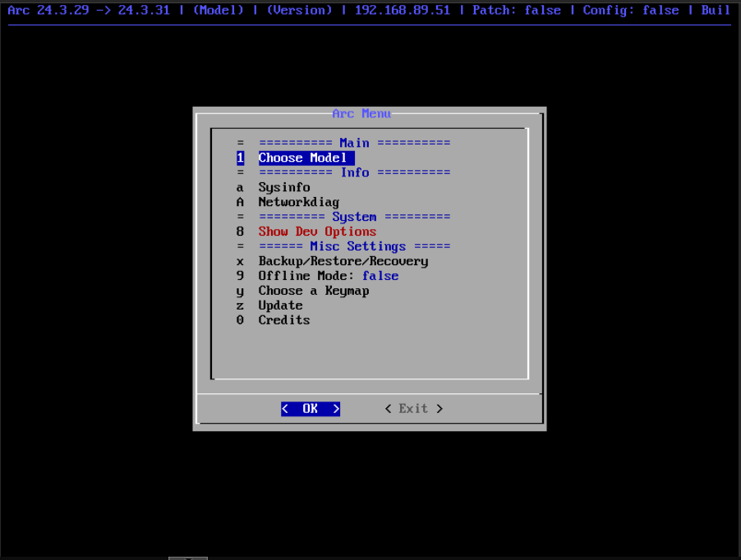Click Show Dev Options in red
741x560 pixels.
[x=317, y=232]
